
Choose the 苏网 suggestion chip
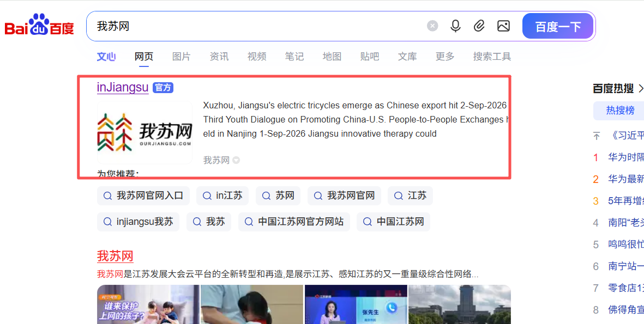tap(278, 195)
